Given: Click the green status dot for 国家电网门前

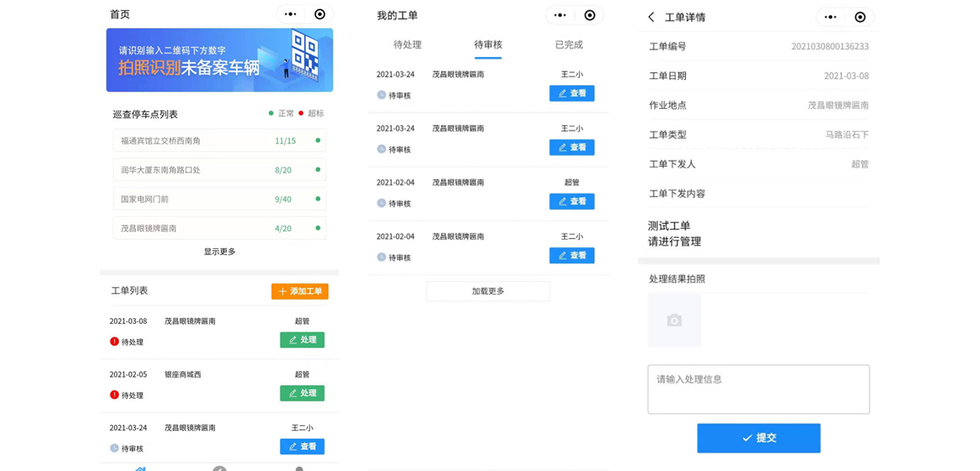Looking at the screenshot, I should pyautogui.click(x=318, y=199).
